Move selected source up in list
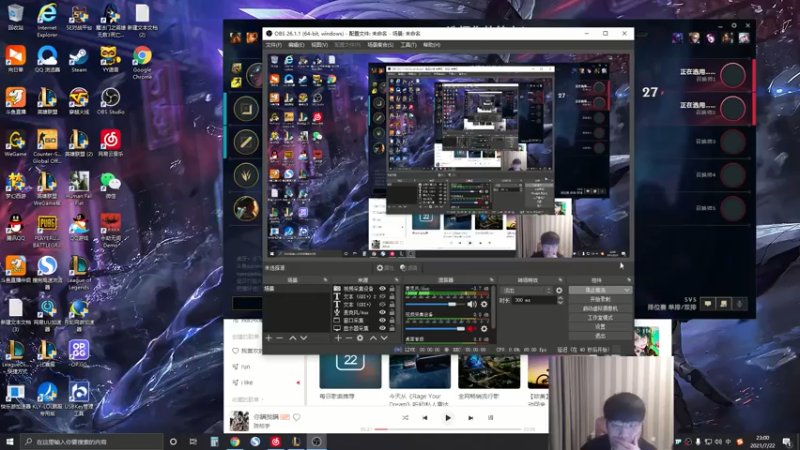Image resolution: width=800 pixels, height=450 pixels. point(373,338)
